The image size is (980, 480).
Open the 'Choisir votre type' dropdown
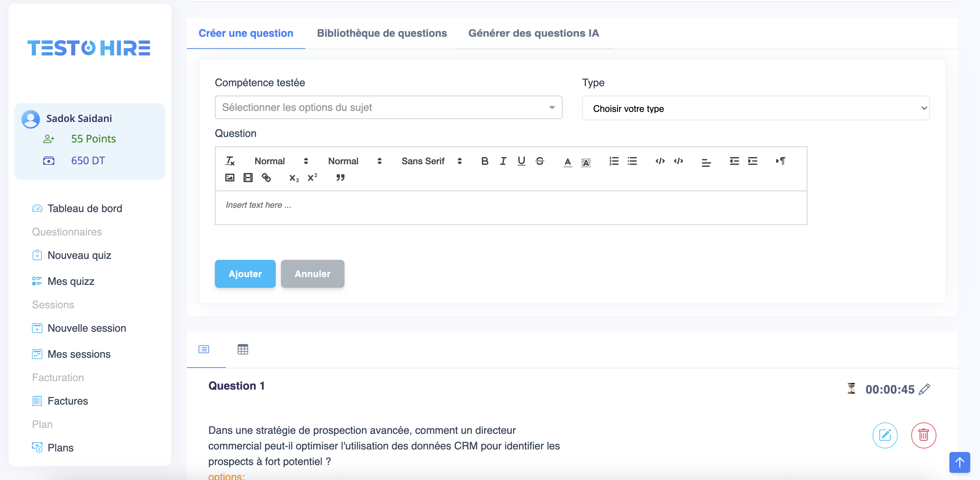pos(756,108)
